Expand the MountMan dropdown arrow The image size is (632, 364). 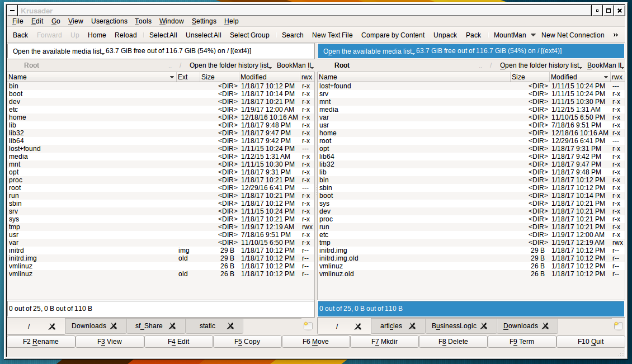click(533, 35)
